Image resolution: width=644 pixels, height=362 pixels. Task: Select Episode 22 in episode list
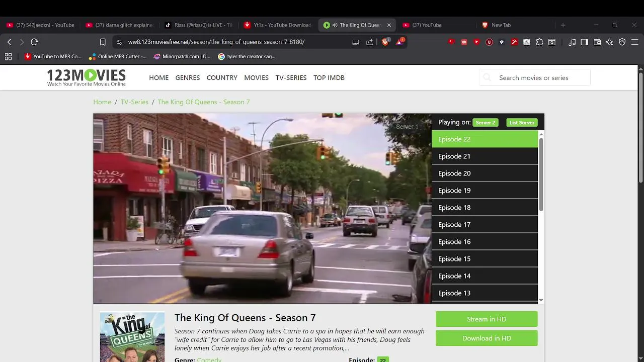tap(485, 139)
